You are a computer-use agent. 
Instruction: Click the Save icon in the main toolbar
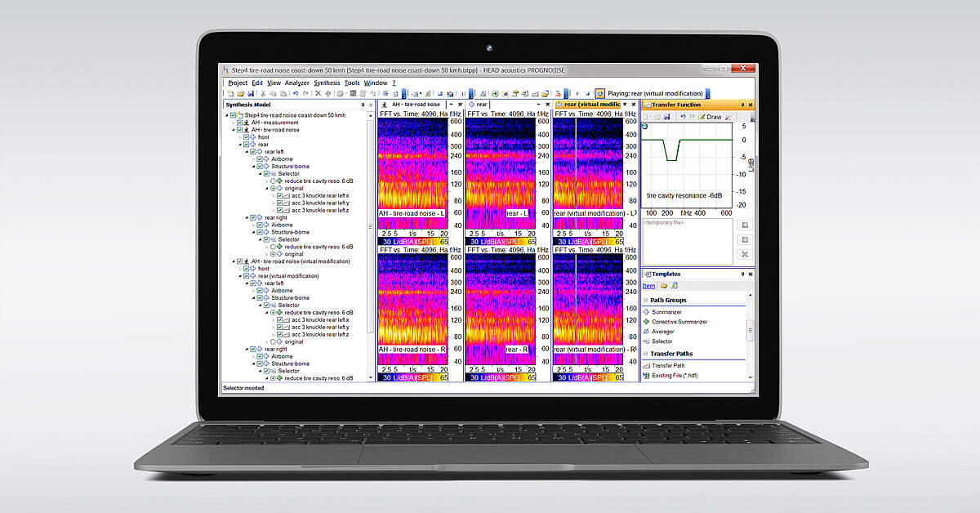coord(251,94)
